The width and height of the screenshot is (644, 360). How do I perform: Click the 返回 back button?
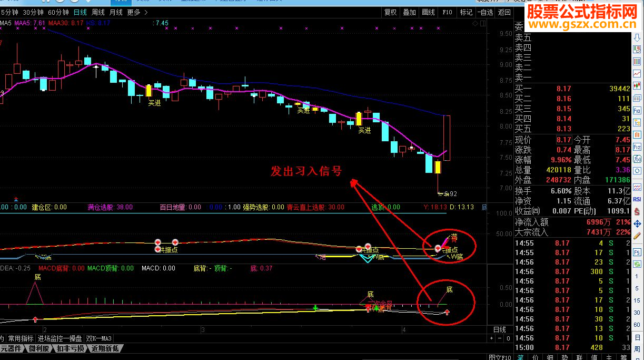pyautogui.click(x=504, y=12)
